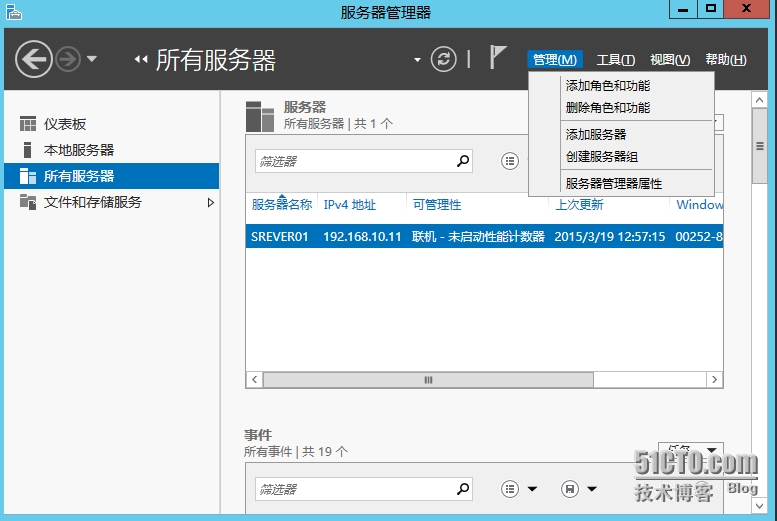Click the timestamp 2015/3/19 12:57:15
The image size is (777, 521).
(x=610, y=236)
